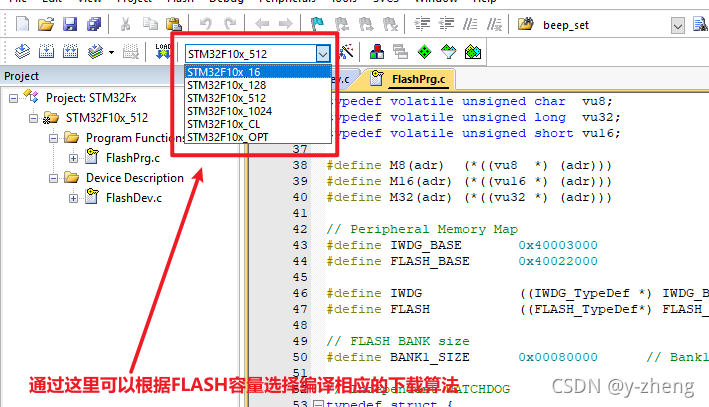Select the Device Description folder
The width and height of the screenshot is (709, 407).
click(x=135, y=178)
